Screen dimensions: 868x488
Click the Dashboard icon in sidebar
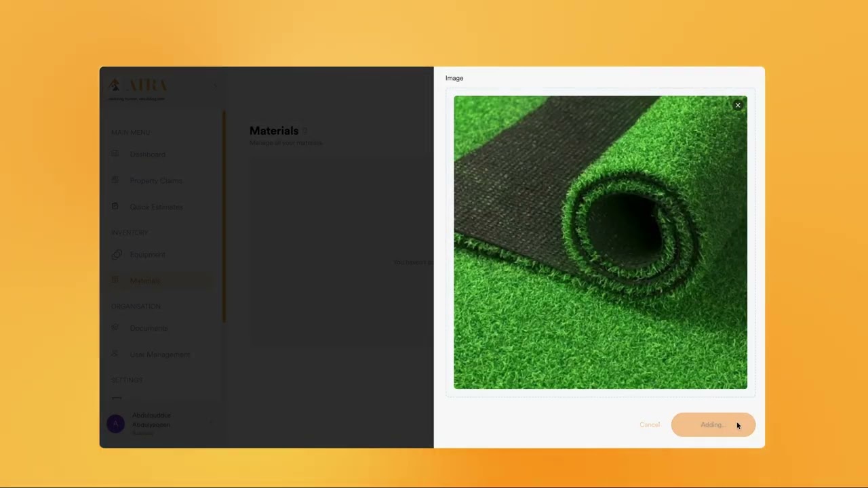coord(115,154)
